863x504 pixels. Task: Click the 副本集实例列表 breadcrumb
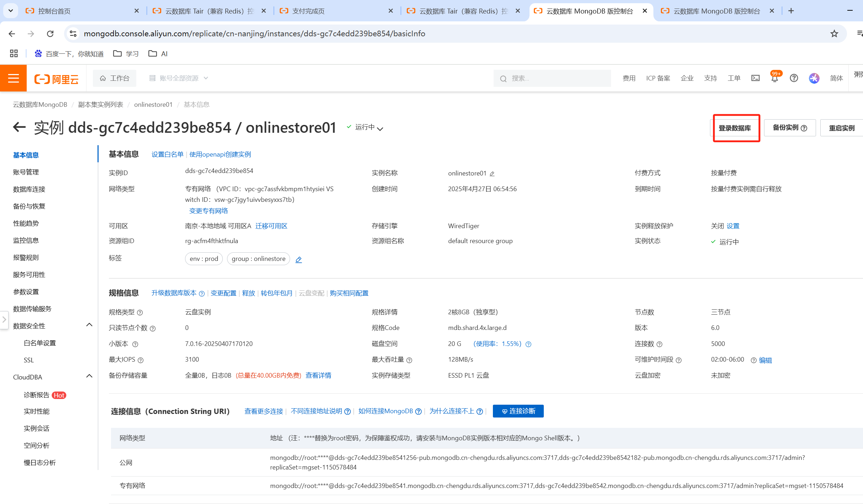pyautogui.click(x=101, y=105)
